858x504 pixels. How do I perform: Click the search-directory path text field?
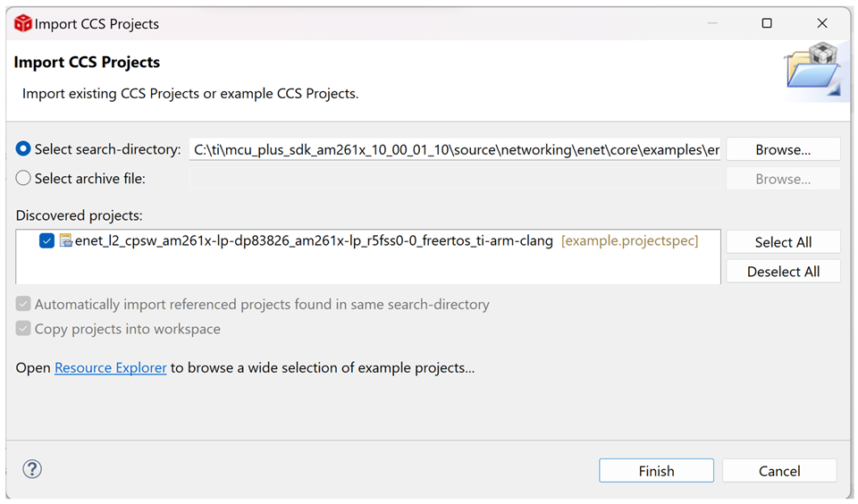coord(456,150)
